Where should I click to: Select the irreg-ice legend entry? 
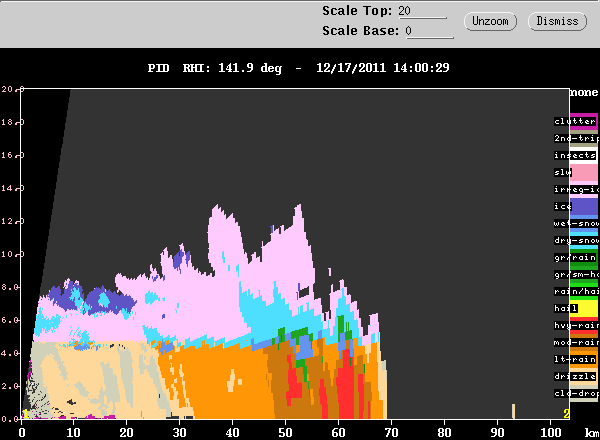click(x=575, y=189)
